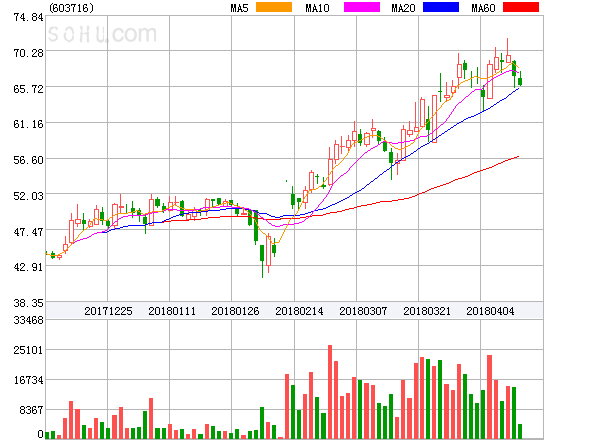Click the tallest red volume bar

coord(330,392)
